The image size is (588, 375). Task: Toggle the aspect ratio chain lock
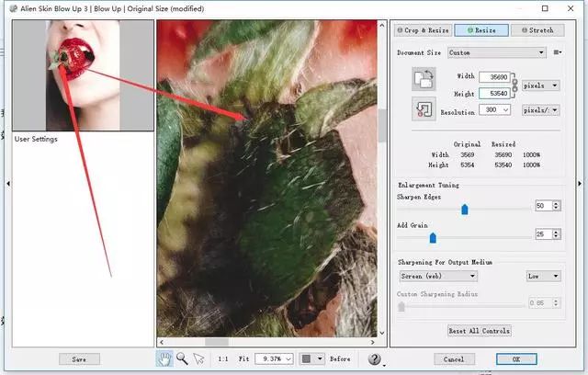point(514,85)
